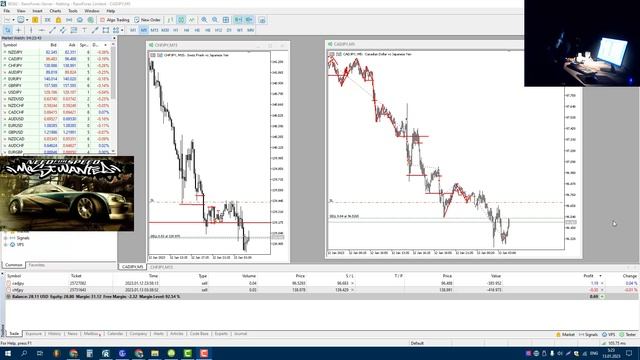
Task: Expand the VPS node in Navigator
Action: point(6,244)
